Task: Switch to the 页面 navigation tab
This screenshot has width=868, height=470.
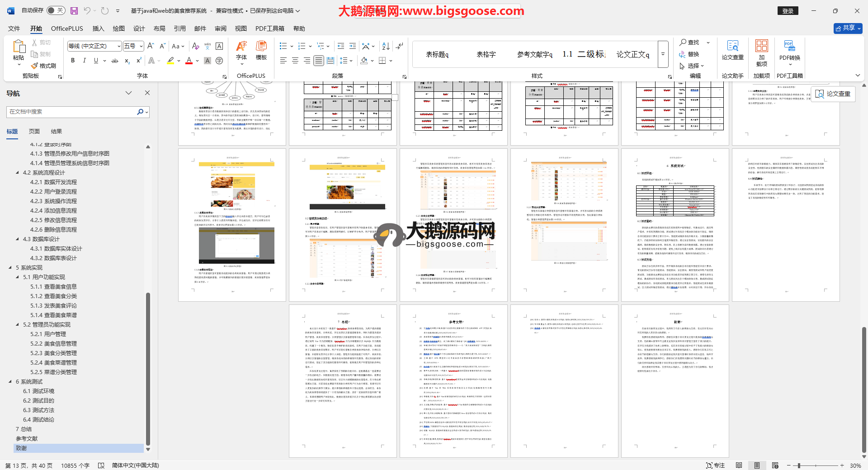Action: pos(34,132)
